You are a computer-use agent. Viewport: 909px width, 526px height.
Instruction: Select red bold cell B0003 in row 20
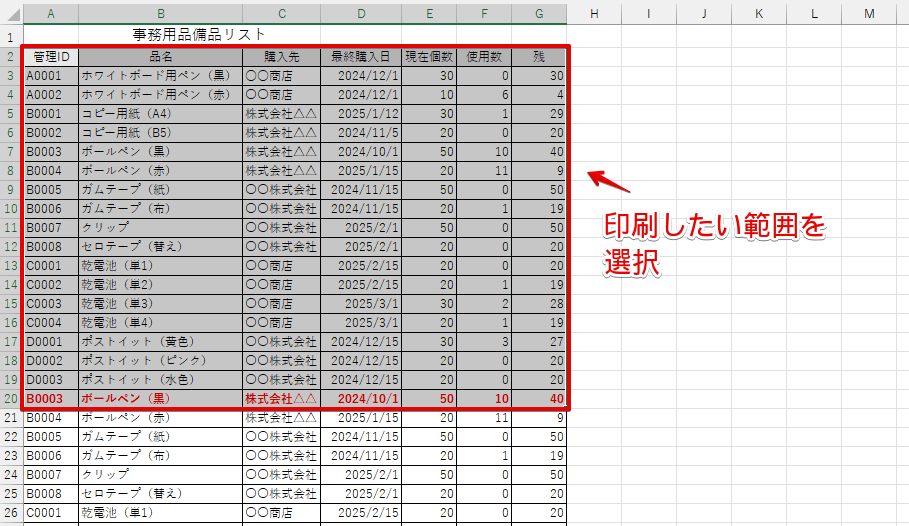coord(51,399)
